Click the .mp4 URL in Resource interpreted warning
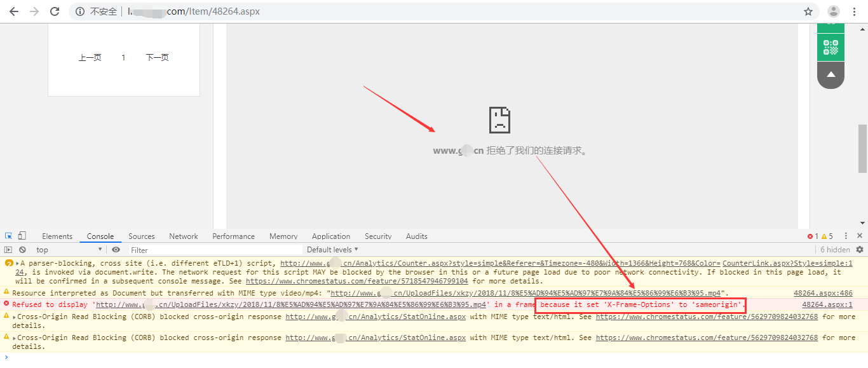868x368 pixels. coord(526,293)
